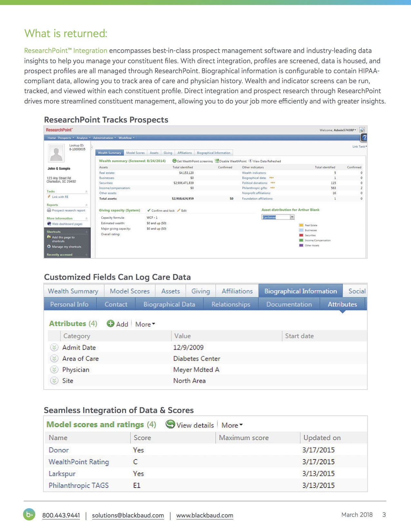Select the Contact sub-tab
This screenshot has height=532, width=411.
click(x=116, y=304)
